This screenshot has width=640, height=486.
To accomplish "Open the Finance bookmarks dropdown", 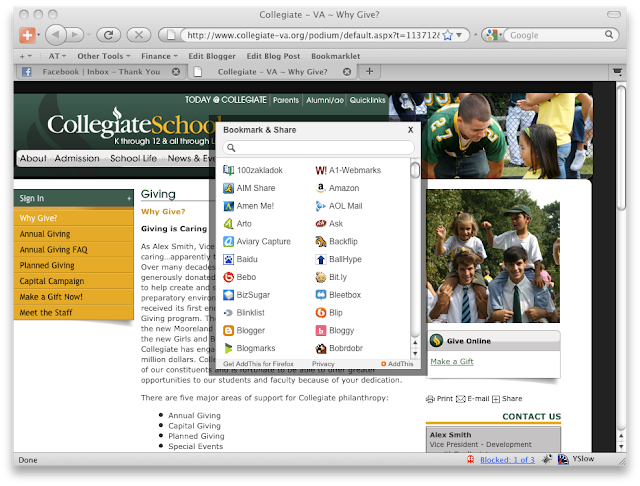I will [x=159, y=56].
